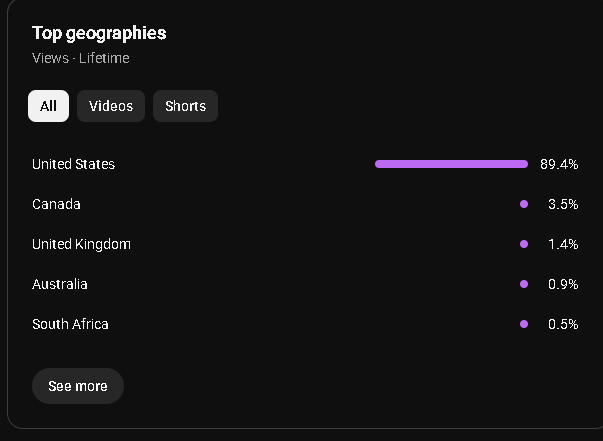The image size is (603, 441).
Task: Click the 0.9% views percentage
Action: click(563, 284)
